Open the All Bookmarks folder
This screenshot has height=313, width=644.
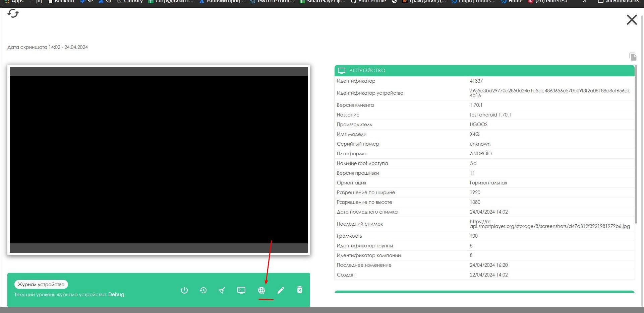(x=619, y=2)
